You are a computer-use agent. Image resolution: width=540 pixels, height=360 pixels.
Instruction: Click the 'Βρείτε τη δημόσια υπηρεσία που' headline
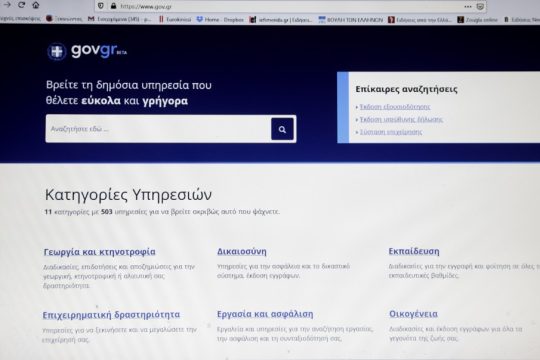(129, 85)
